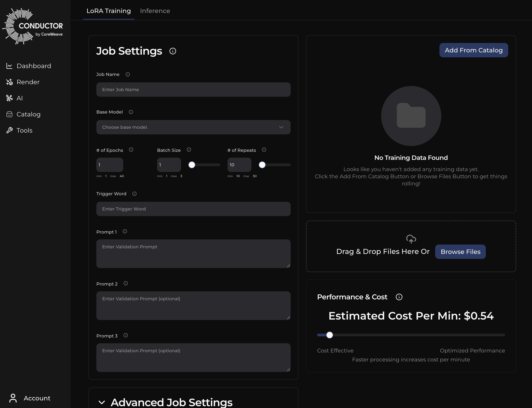This screenshot has height=408, width=532.
Task: Switch to the Inference tab
Action: (x=155, y=11)
